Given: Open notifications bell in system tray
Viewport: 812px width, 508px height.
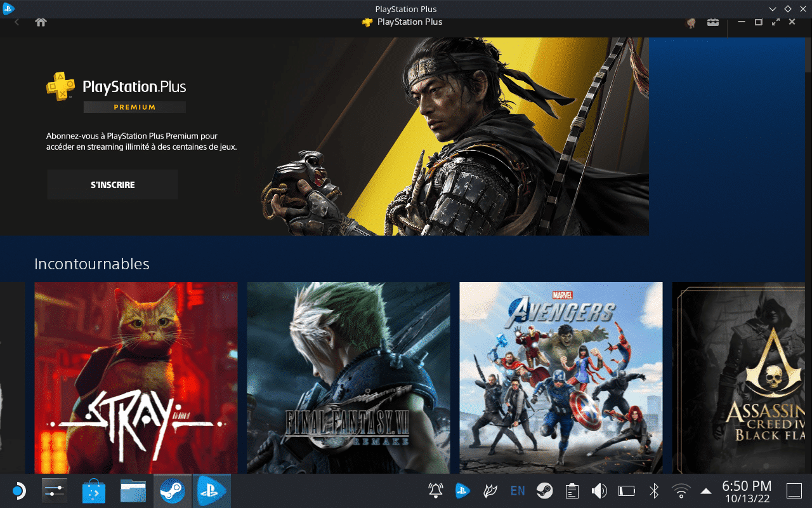Looking at the screenshot, I should [435, 490].
